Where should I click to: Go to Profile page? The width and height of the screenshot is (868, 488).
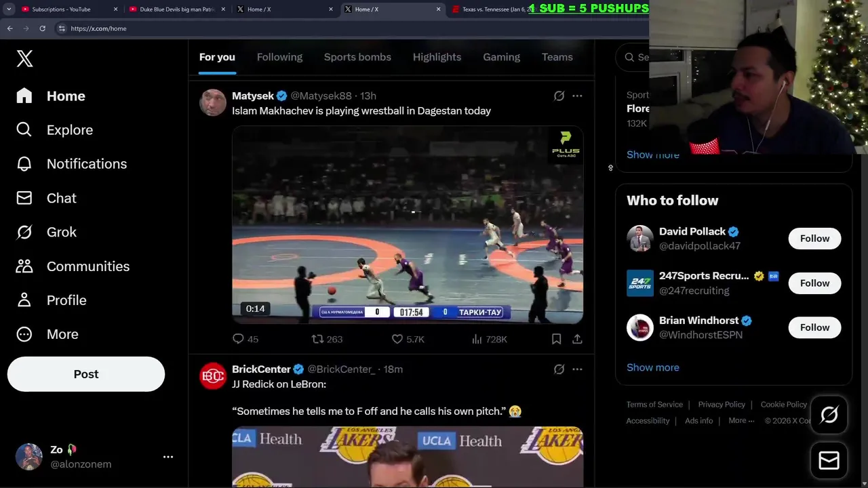(52, 300)
